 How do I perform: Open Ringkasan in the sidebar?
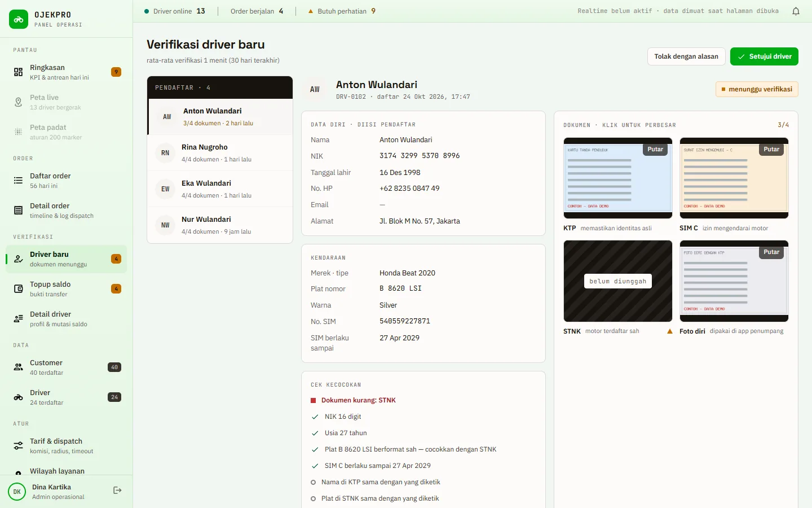pos(67,72)
